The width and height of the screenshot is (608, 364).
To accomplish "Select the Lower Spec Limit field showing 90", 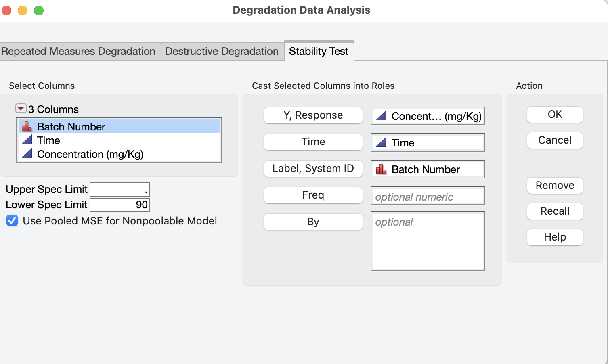I will click(120, 205).
